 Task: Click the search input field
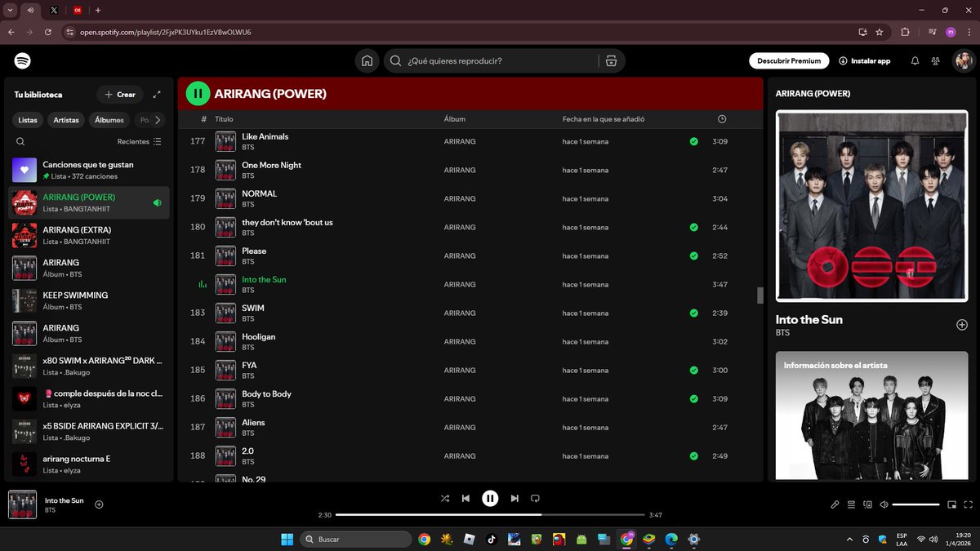500,61
